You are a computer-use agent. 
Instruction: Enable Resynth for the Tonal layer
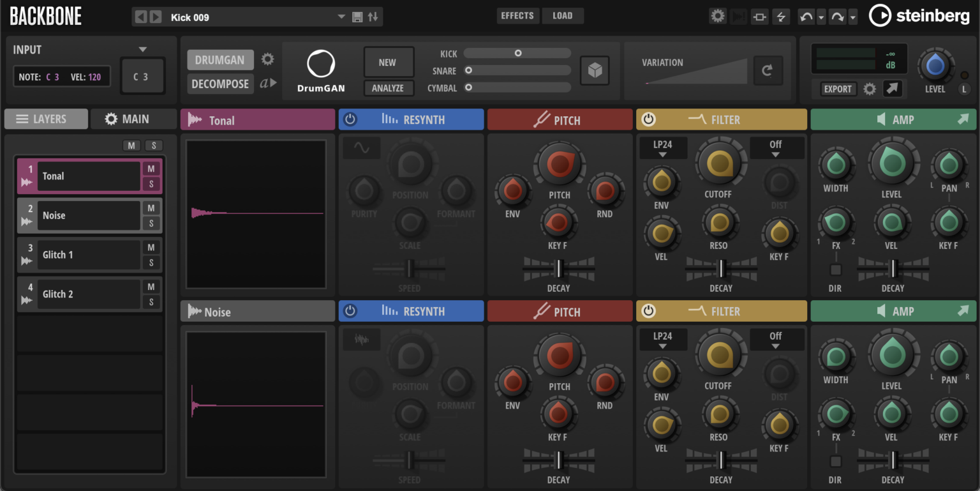(350, 119)
